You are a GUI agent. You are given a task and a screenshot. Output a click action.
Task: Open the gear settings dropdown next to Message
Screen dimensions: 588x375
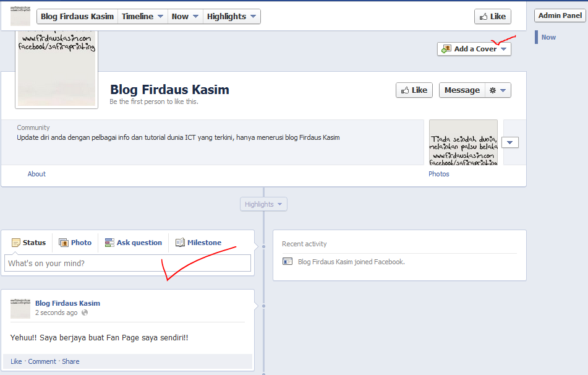point(498,90)
